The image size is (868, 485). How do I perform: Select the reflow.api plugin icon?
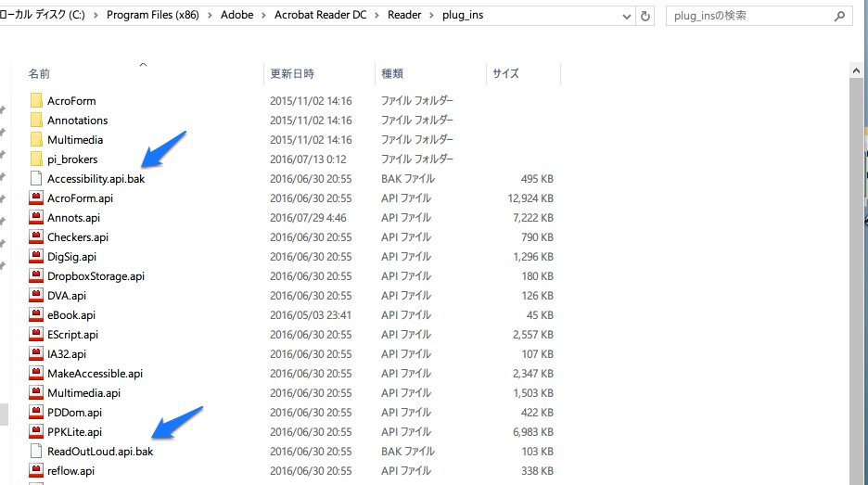click(36, 470)
